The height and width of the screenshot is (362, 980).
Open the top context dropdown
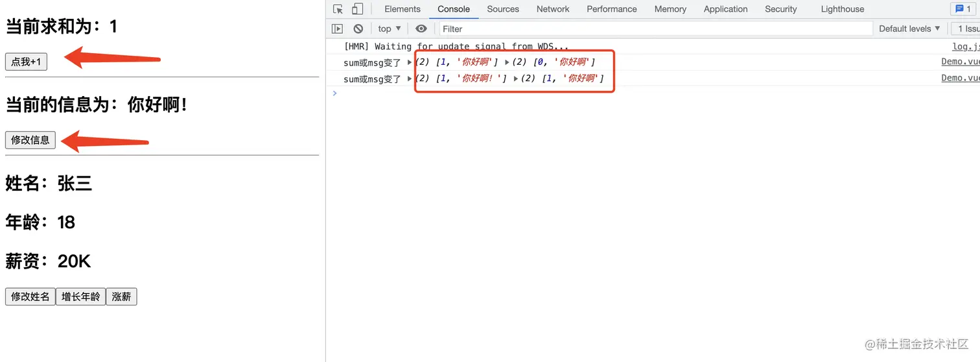tap(390, 29)
